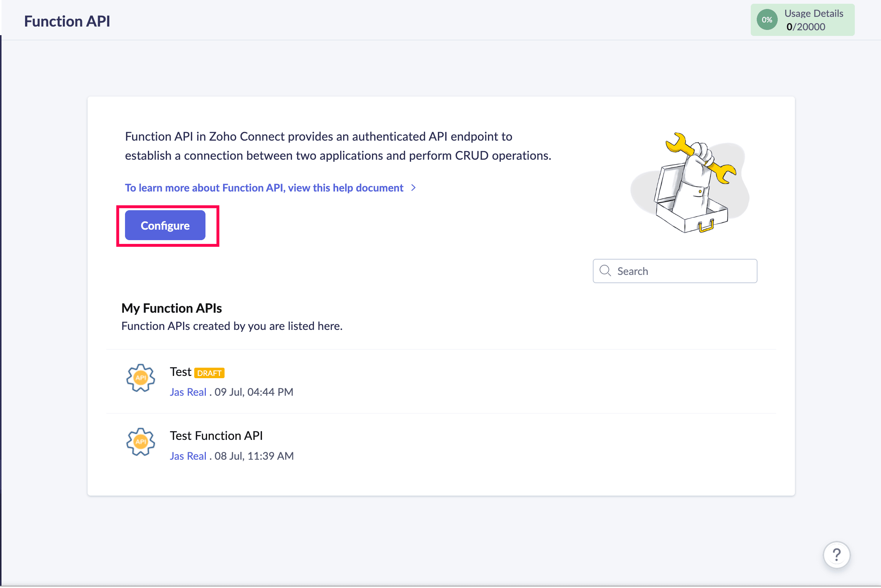Click Jas Real author link under Test
Screen dimensions: 881x588
188,392
